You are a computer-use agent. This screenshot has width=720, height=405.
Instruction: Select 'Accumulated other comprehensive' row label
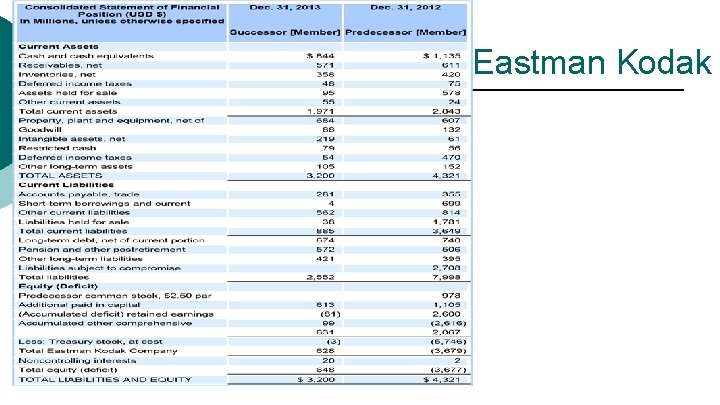105,323
